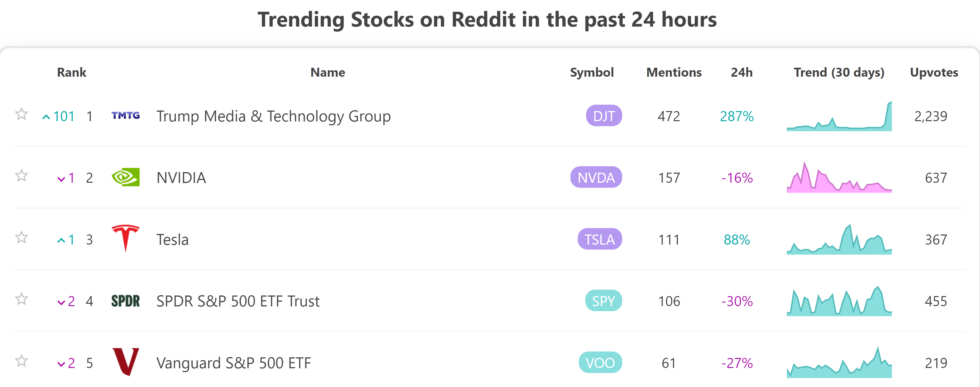Sort table by 24h column header
This screenshot has height=387, width=980.
click(x=741, y=72)
